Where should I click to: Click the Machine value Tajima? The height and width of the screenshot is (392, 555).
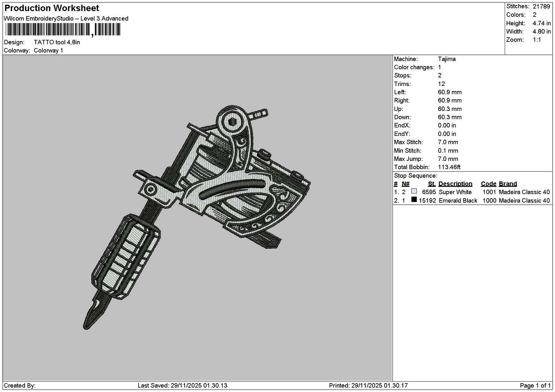(x=447, y=59)
